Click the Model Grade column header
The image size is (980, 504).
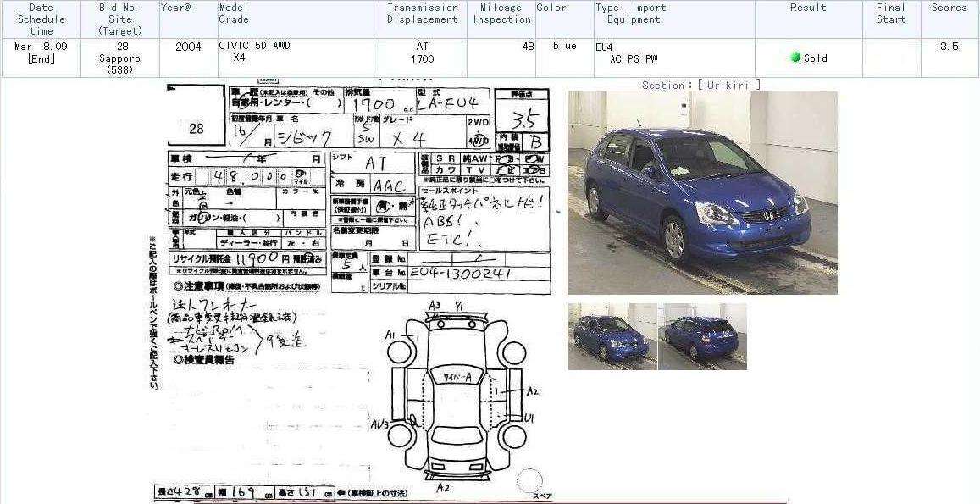pyautogui.click(x=297, y=19)
